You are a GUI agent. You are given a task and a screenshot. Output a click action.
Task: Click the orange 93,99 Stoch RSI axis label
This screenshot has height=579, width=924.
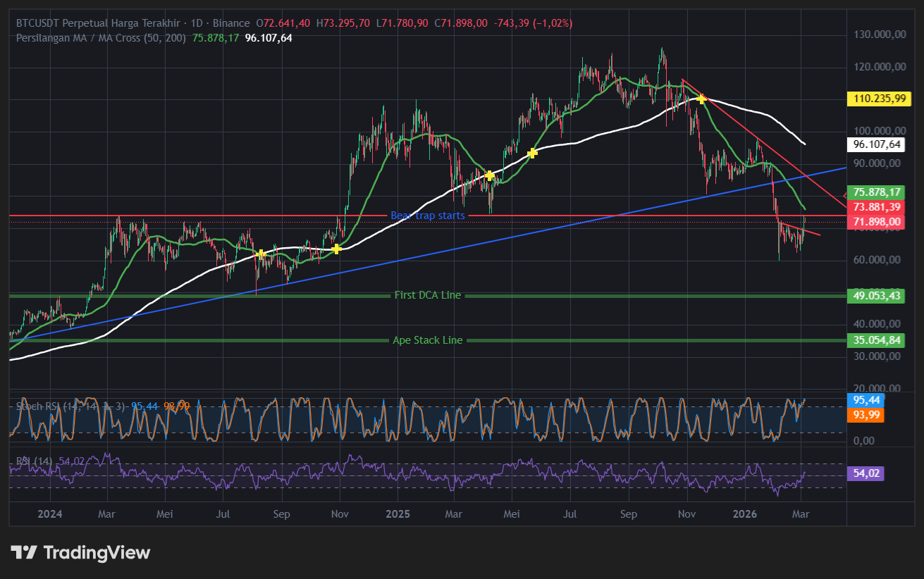867,415
